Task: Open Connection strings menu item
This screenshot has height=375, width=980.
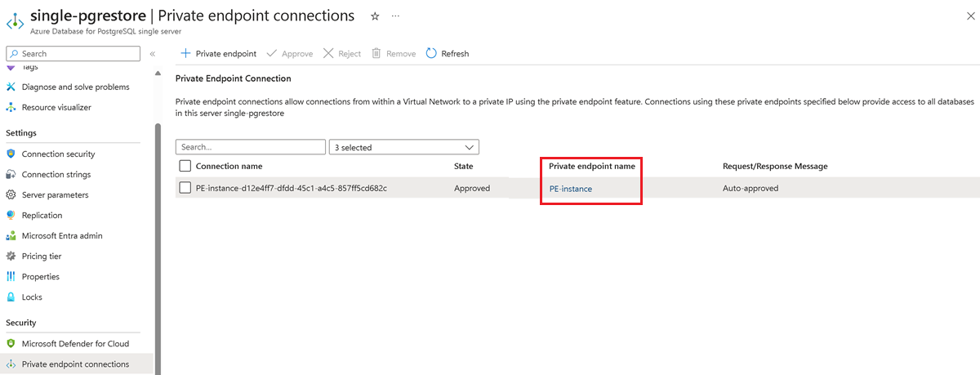Action: pos(56,174)
